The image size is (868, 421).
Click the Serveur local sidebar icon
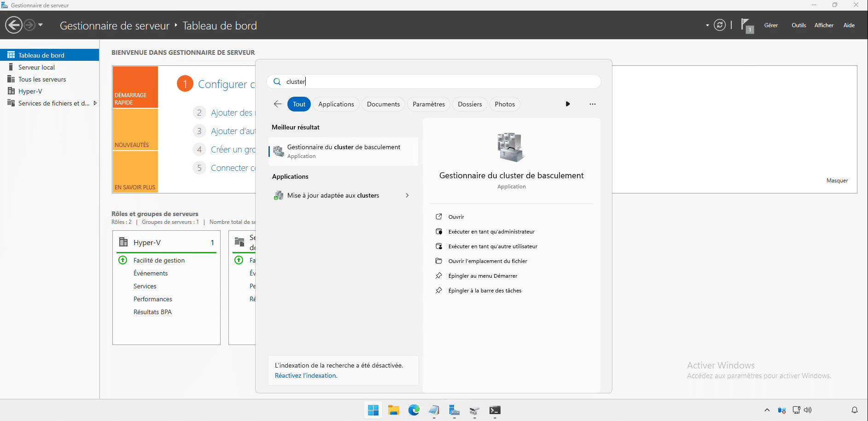[x=11, y=67]
